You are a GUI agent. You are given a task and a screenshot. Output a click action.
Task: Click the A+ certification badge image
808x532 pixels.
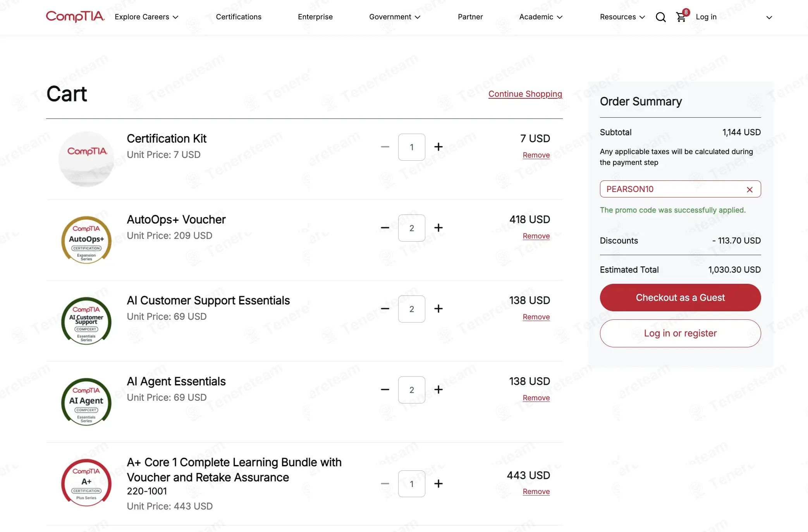point(86,482)
